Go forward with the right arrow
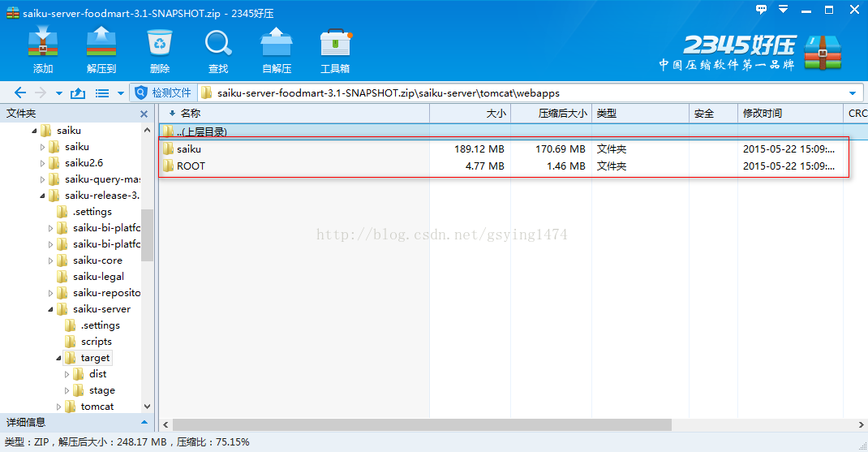The height and width of the screenshot is (452, 868). [x=41, y=93]
